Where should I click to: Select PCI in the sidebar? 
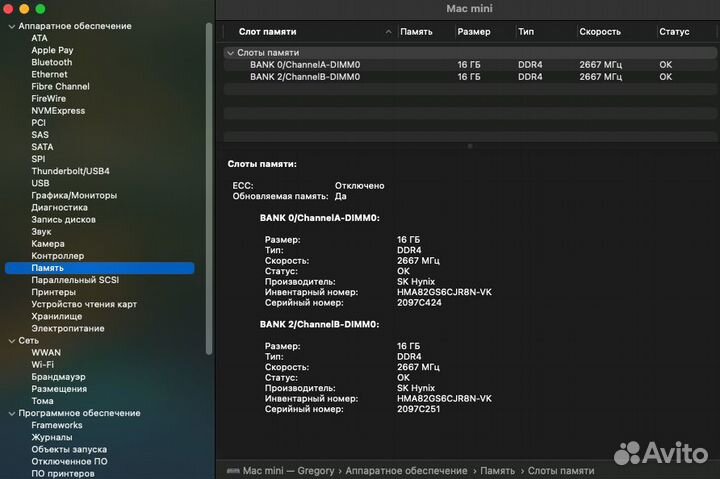(39, 123)
